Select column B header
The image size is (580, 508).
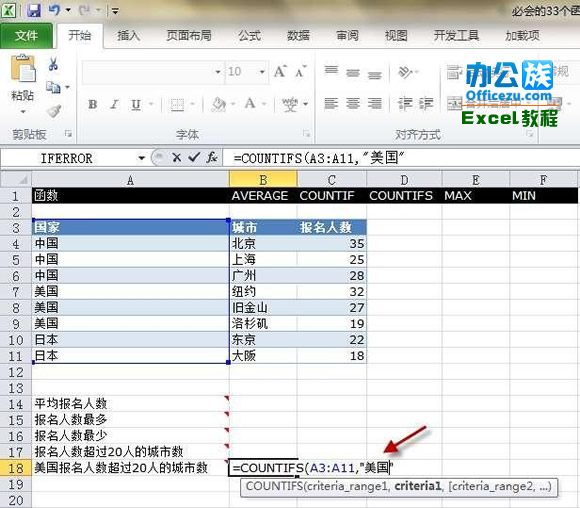point(263,180)
